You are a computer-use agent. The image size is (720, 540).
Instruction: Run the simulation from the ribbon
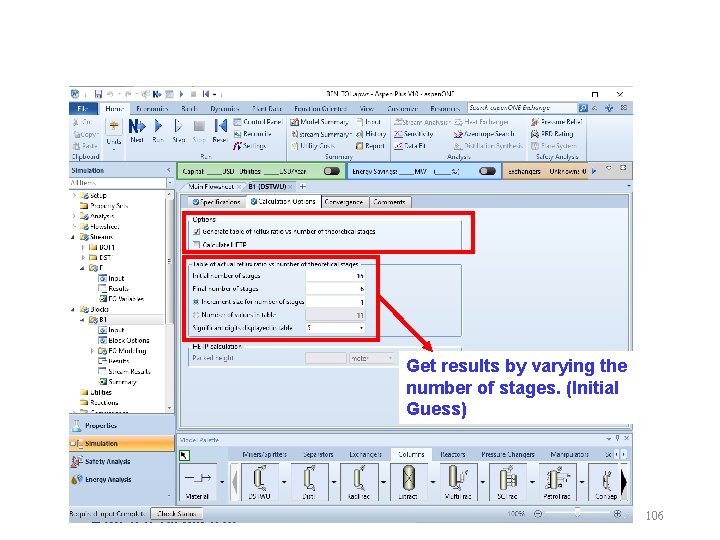[x=158, y=130]
